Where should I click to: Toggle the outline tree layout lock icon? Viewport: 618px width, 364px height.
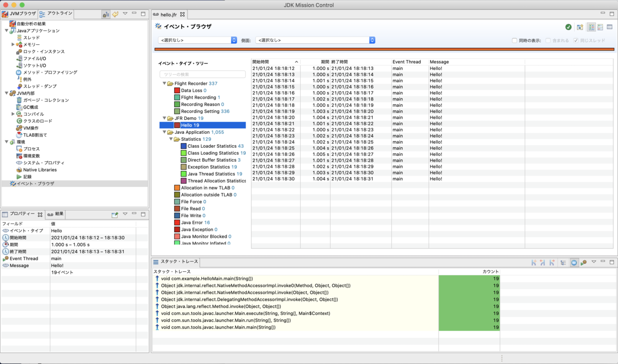[x=106, y=14]
